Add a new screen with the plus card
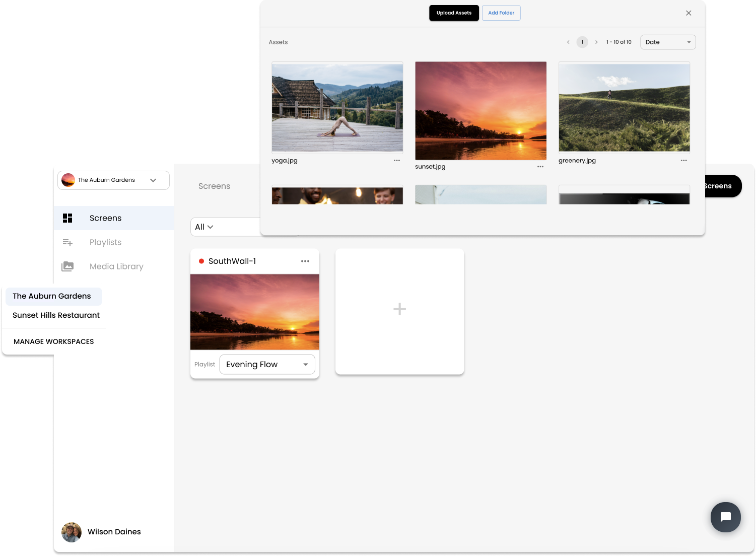This screenshot has height=556, width=756. pos(400,311)
